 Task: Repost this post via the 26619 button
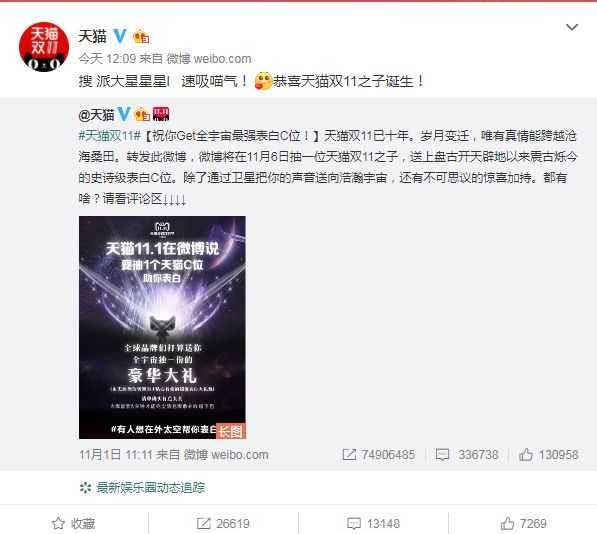(x=223, y=523)
